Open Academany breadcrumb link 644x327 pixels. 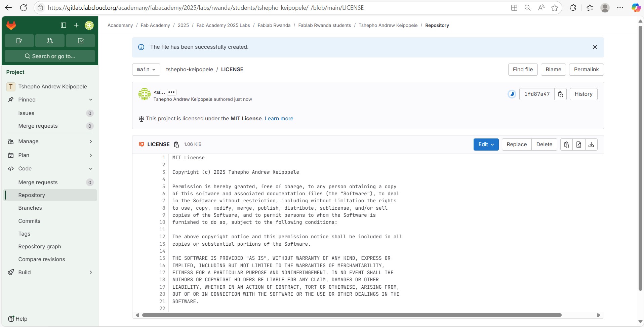coord(120,25)
